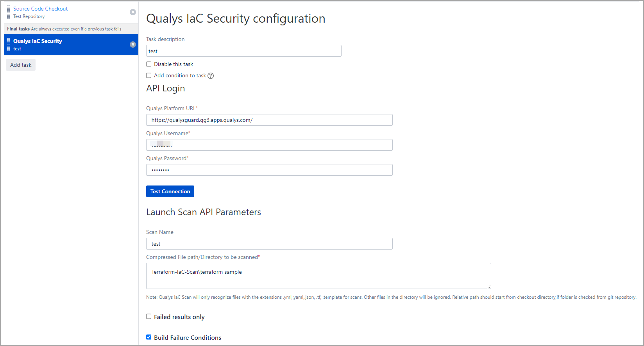Check the Failed results only option

(149, 316)
